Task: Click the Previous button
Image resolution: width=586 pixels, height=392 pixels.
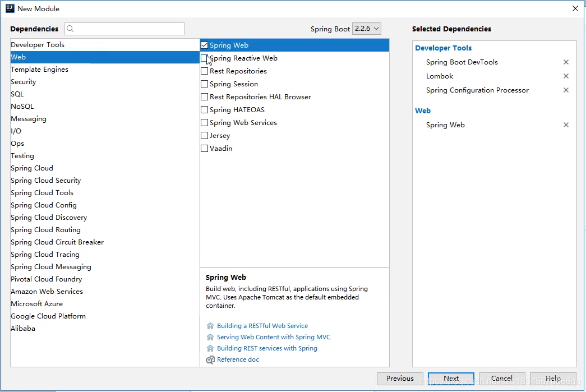Action: coord(400,379)
